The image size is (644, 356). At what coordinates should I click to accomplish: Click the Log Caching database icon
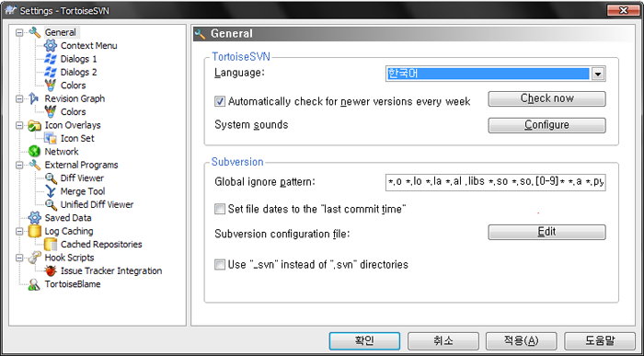(35, 231)
